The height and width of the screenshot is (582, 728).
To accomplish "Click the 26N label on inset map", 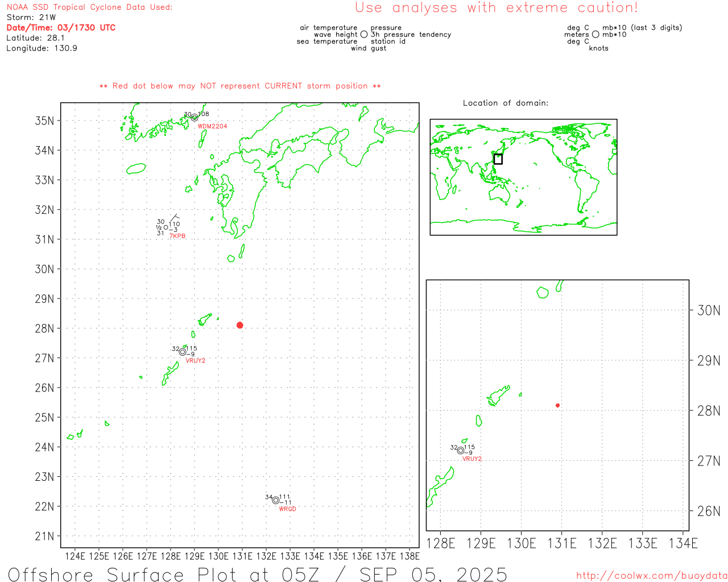I will point(709,511).
